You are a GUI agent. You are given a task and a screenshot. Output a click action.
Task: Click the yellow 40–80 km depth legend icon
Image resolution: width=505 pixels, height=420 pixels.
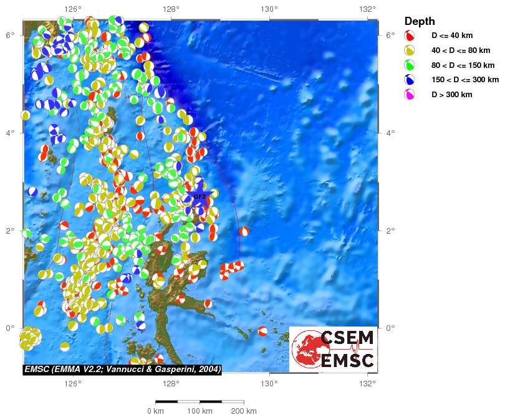pos(410,50)
